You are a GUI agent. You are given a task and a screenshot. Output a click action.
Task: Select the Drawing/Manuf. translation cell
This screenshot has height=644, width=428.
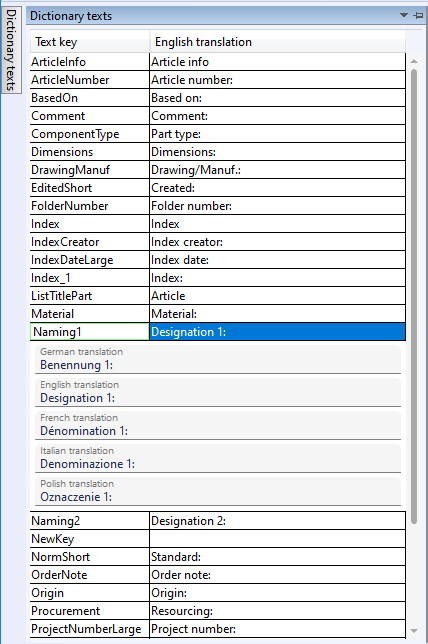click(278, 170)
